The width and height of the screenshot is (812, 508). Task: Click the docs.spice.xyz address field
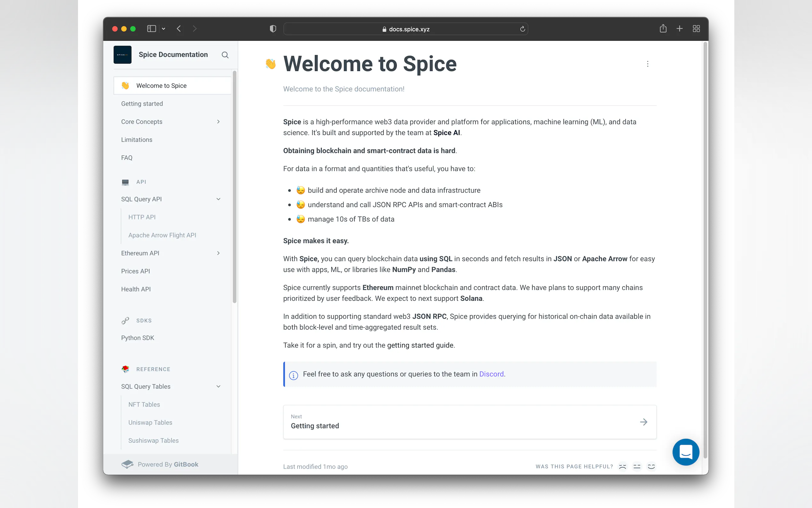click(405, 29)
